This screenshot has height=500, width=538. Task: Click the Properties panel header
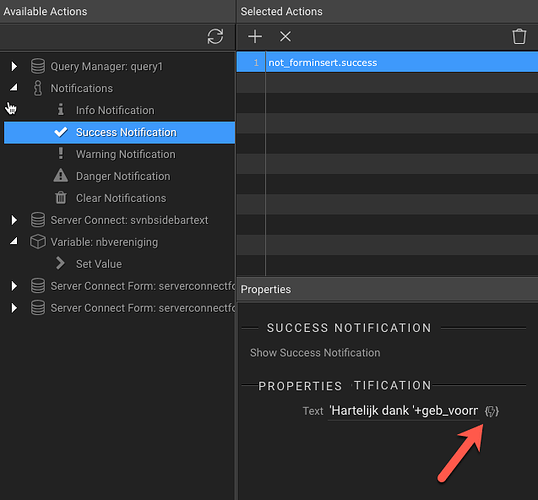pyautogui.click(x=387, y=289)
